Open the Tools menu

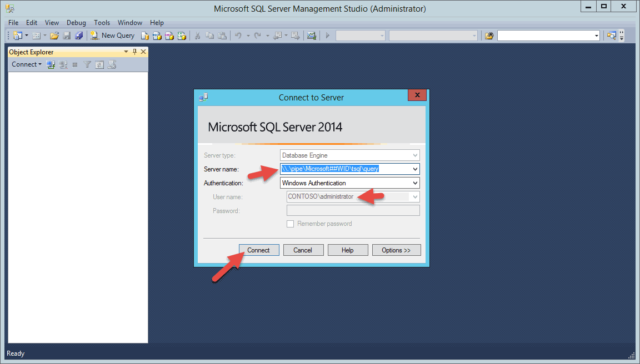(x=102, y=22)
